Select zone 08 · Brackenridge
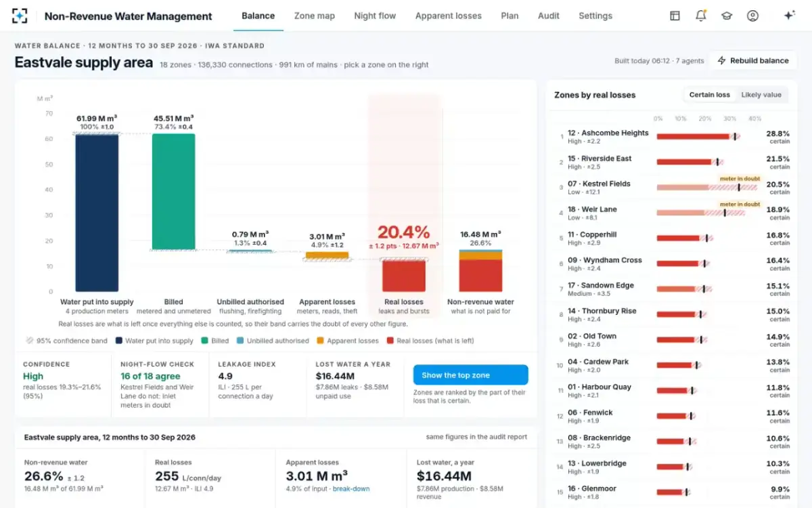The width and height of the screenshot is (812, 508). coord(673,442)
